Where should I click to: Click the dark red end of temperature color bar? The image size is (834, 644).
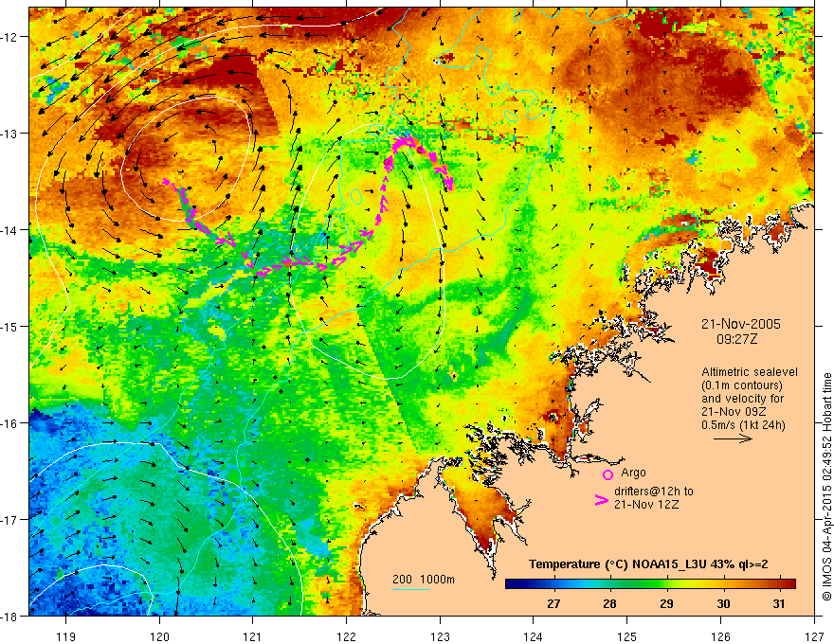[789, 584]
